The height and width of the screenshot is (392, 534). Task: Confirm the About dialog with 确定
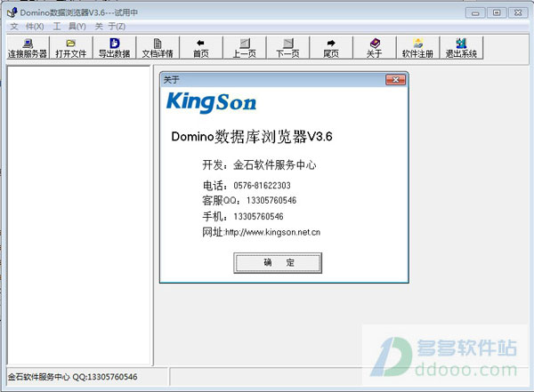tap(278, 263)
